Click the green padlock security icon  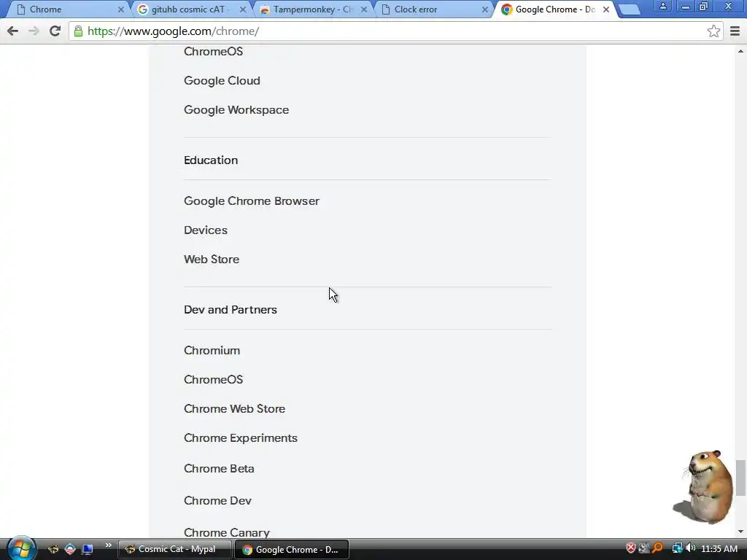[x=78, y=31]
